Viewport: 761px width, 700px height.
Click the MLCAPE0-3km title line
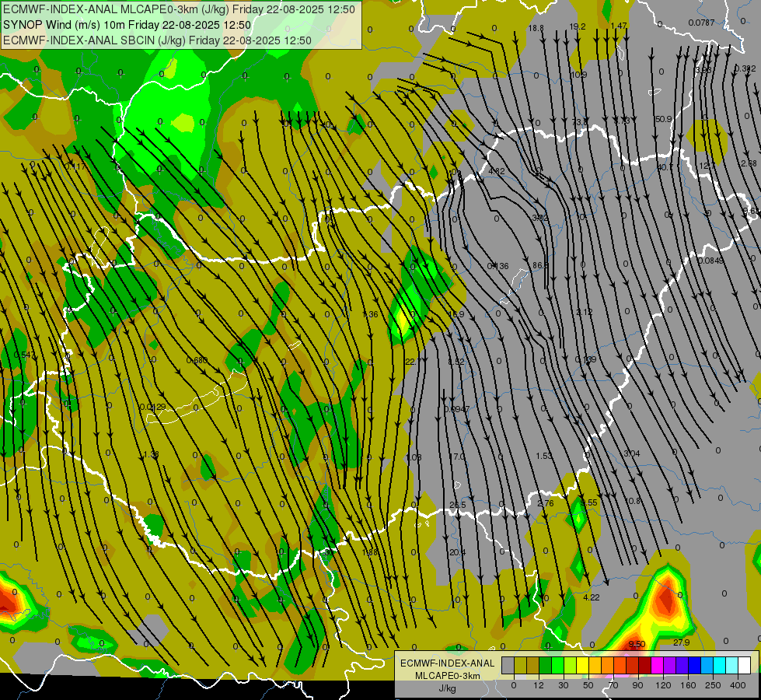(x=179, y=9)
